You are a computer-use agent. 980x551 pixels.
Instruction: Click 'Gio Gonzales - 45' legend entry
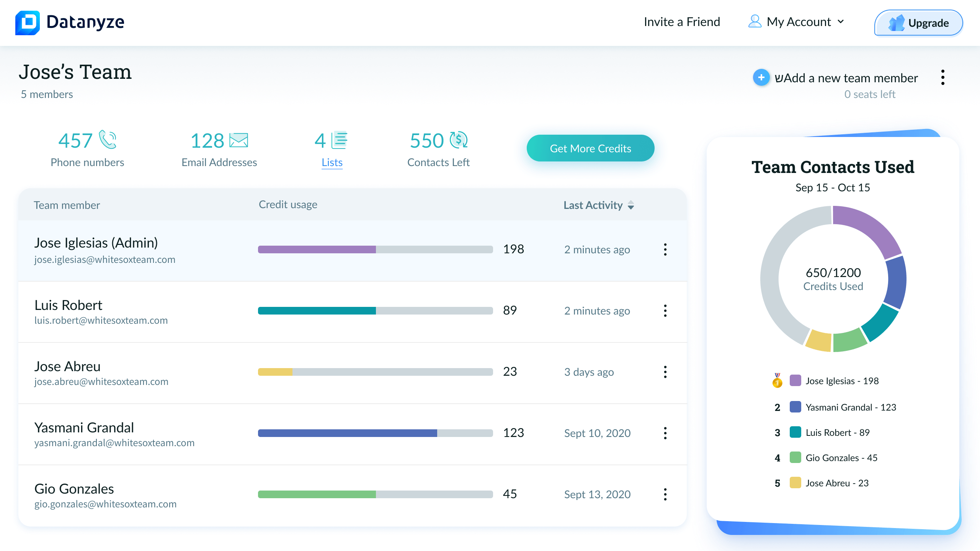tap(841, 458)
